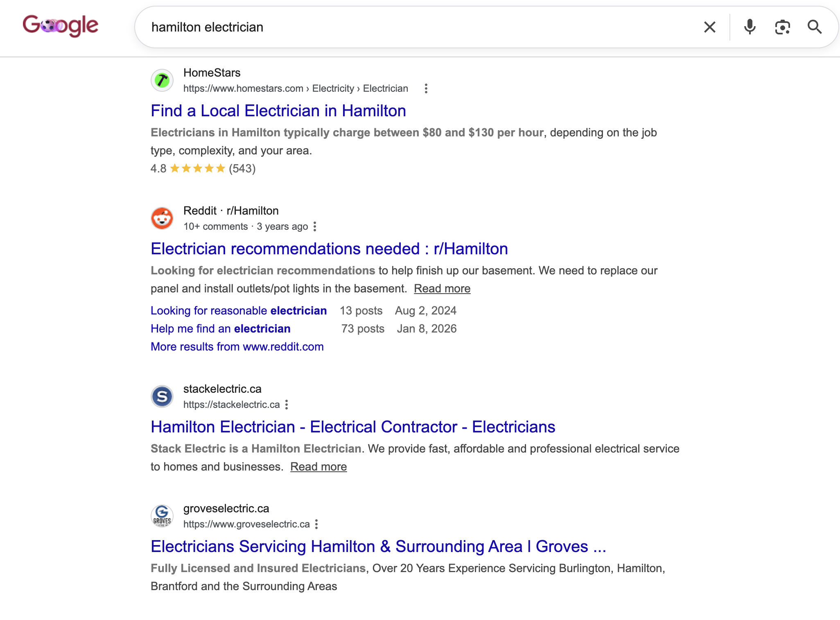Open three-dot menu next to groveselectric.ca URL

316,524
